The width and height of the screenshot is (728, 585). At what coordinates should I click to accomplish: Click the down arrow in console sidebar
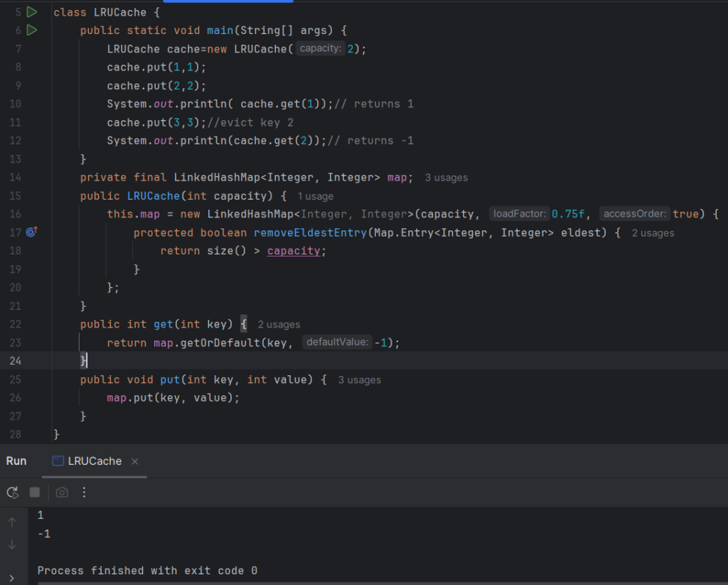pos(12,544)
